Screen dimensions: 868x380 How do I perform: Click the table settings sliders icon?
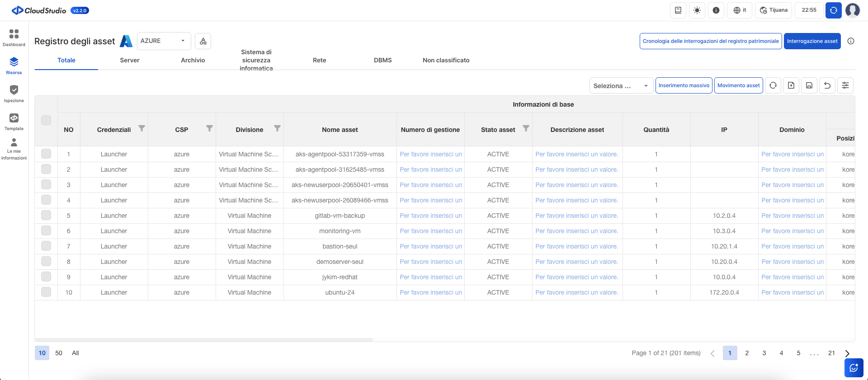click(x=845, y=85)
